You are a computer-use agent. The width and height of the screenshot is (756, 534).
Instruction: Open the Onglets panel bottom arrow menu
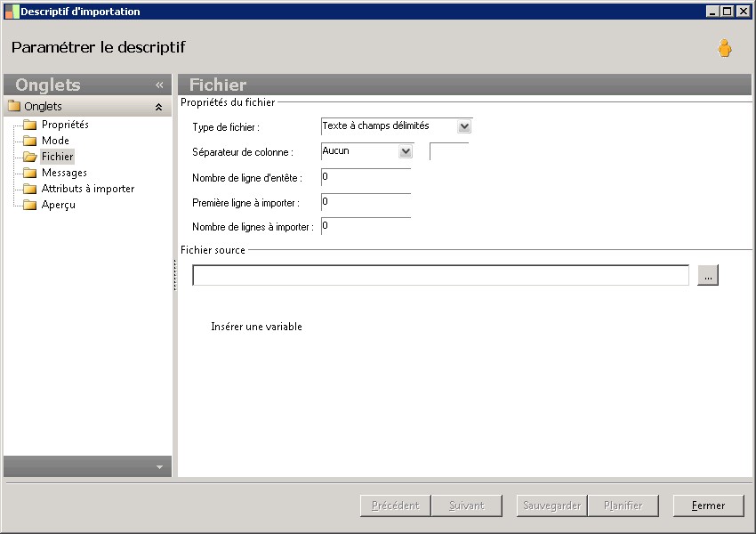coord(159,467)
